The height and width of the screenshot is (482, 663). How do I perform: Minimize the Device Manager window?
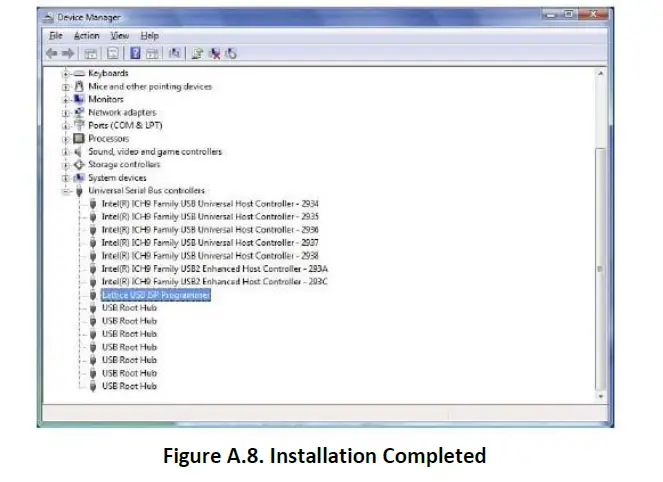(x=551, y=15)
